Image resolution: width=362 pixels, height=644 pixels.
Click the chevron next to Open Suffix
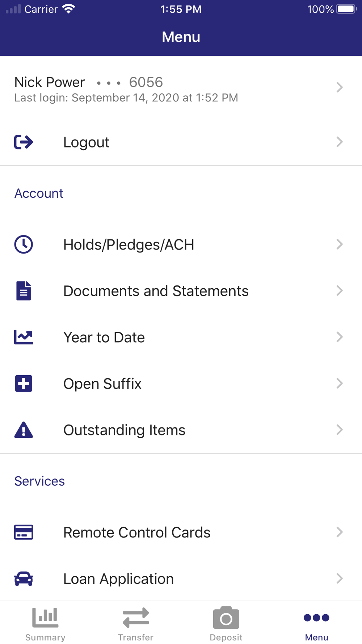click(x=339, y=384)
